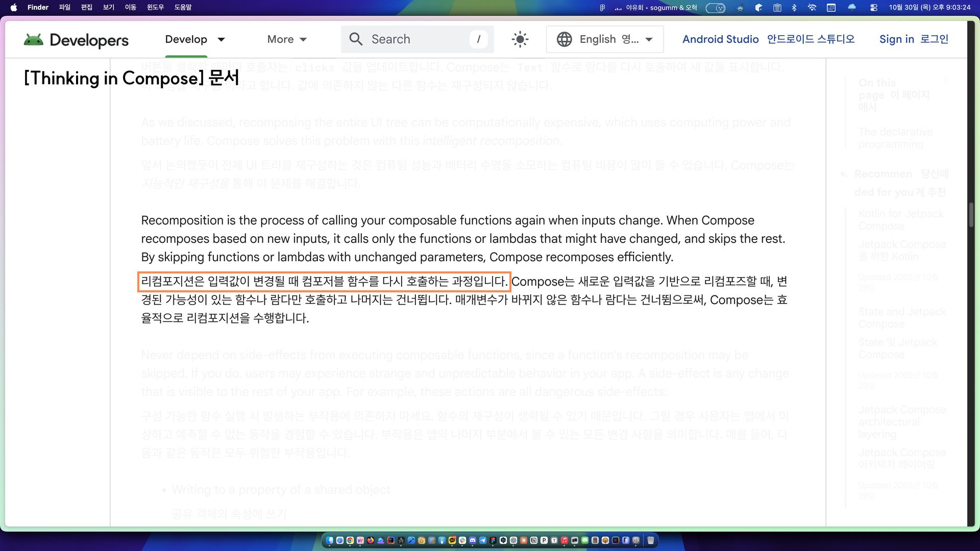Toggle the light/dark theme sun icon
The height and width of the screenshot is (551, 980).
point(520,39)
